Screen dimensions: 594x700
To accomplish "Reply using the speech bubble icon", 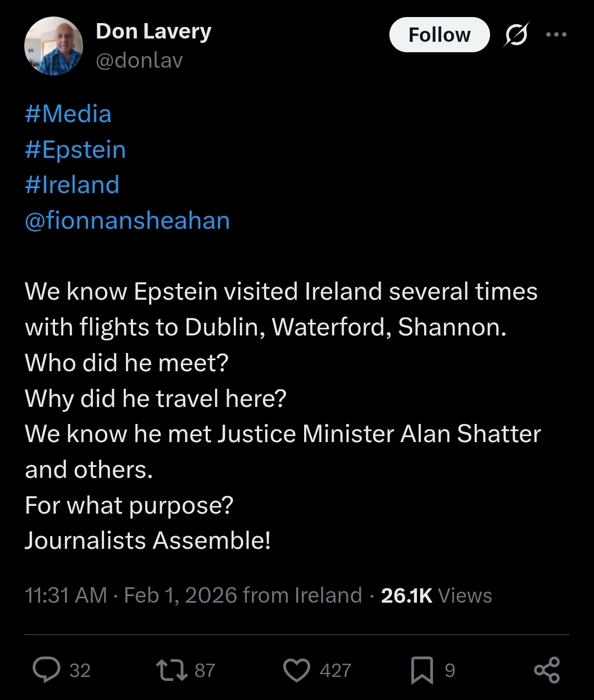I will 47,670.
